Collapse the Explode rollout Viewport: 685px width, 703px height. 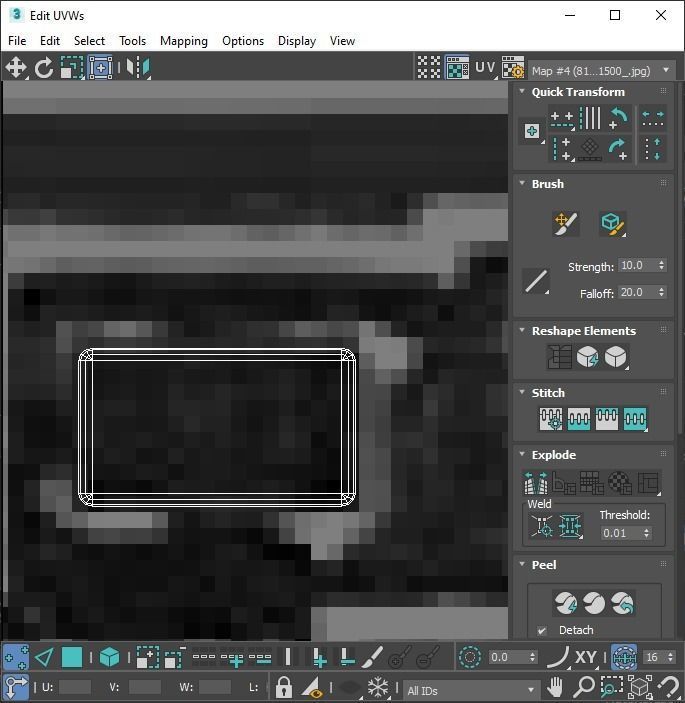point(522,454)
